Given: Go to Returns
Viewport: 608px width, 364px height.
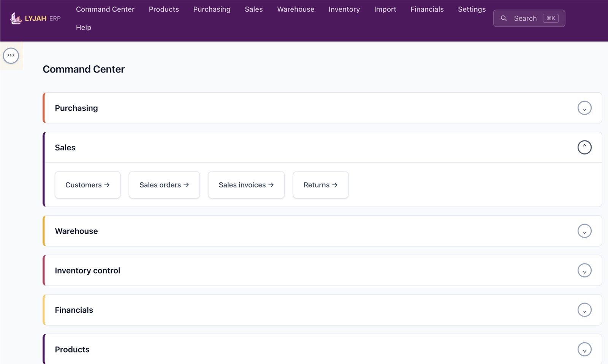Looking at the screenshot, I should coord(321,185).
